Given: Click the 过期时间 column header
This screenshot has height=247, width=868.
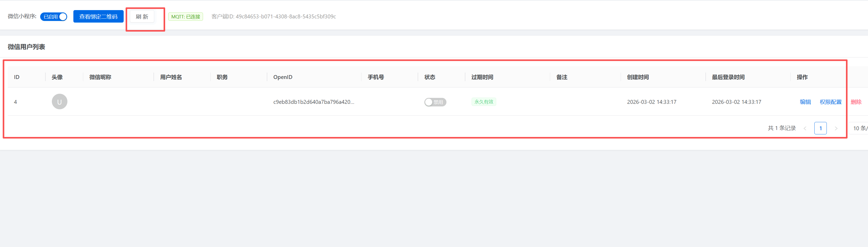Looking at the screenshot, I should 482,77.
